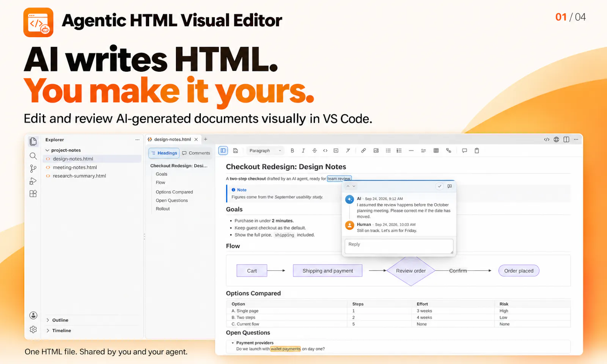Open the Search icon in activity bar
This screenshot has width=607, height=364.
point(33,156)
